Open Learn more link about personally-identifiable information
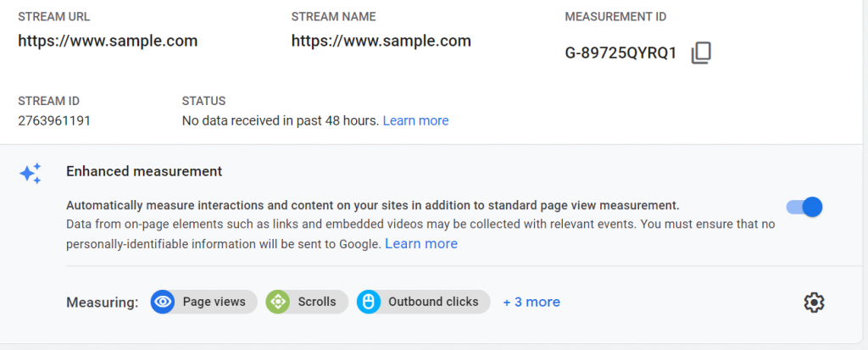 (x=421, y=244)
